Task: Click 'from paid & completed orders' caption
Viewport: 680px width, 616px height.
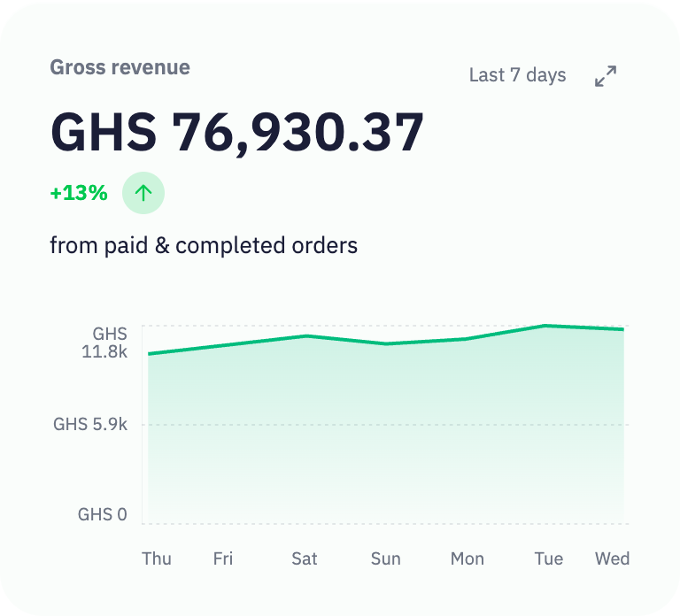Action: 204,246
